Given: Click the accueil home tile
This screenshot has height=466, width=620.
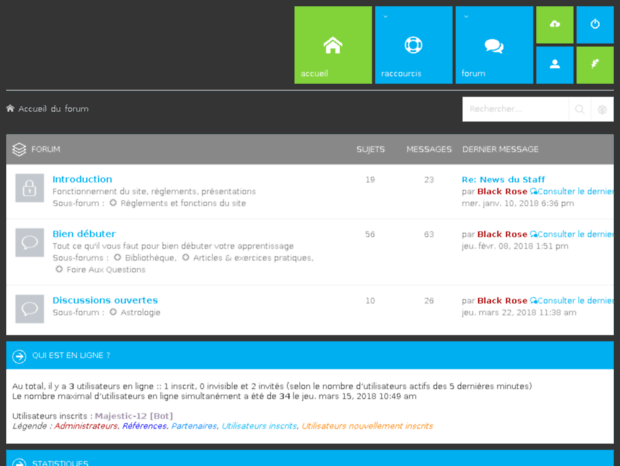Looking at the screenshot, I should (x=333, y=45).
